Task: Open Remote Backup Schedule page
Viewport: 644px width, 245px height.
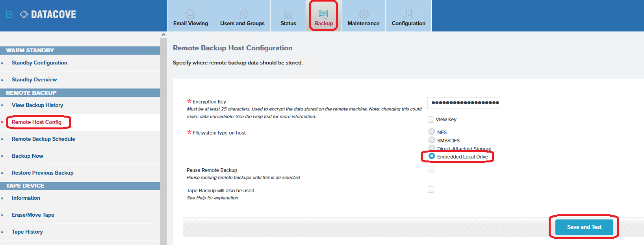Action: coord(43,139)
